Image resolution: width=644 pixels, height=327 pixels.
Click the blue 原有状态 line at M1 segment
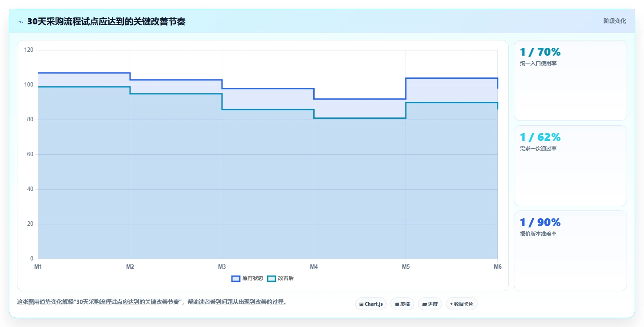(x=84, y=73)
